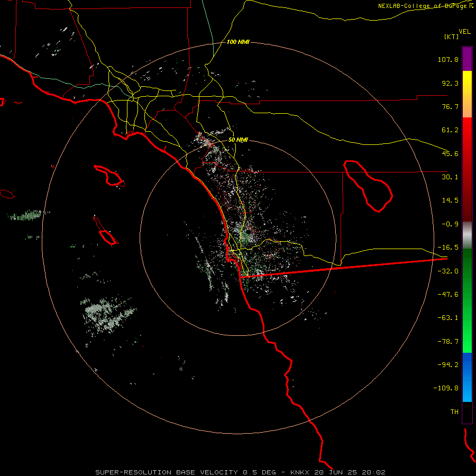The height and width of the screenshot is (476, 476).
Task: Click the 30.1 legend value
Action: click(450, 177)
